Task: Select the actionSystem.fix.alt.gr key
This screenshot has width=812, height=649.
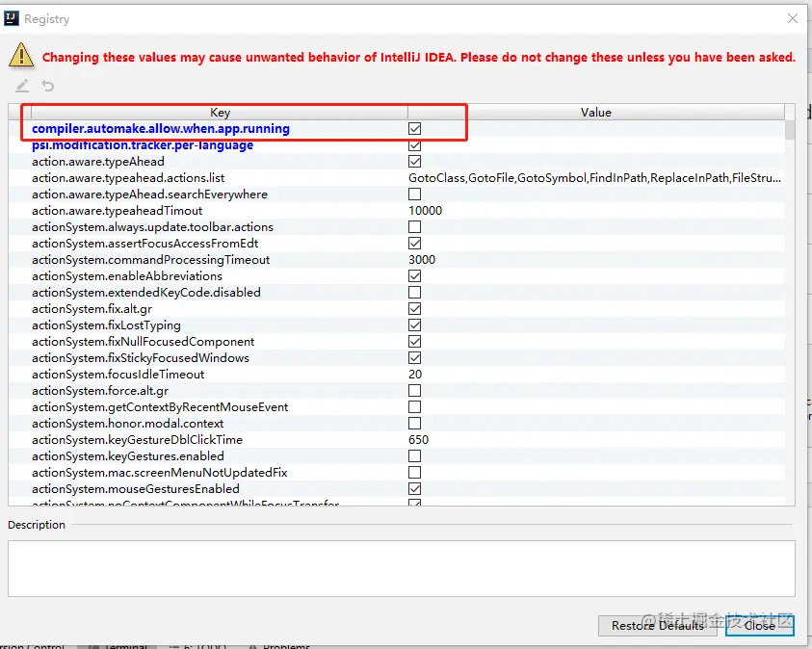Action: pyautogui.click(x=92, y=309)
